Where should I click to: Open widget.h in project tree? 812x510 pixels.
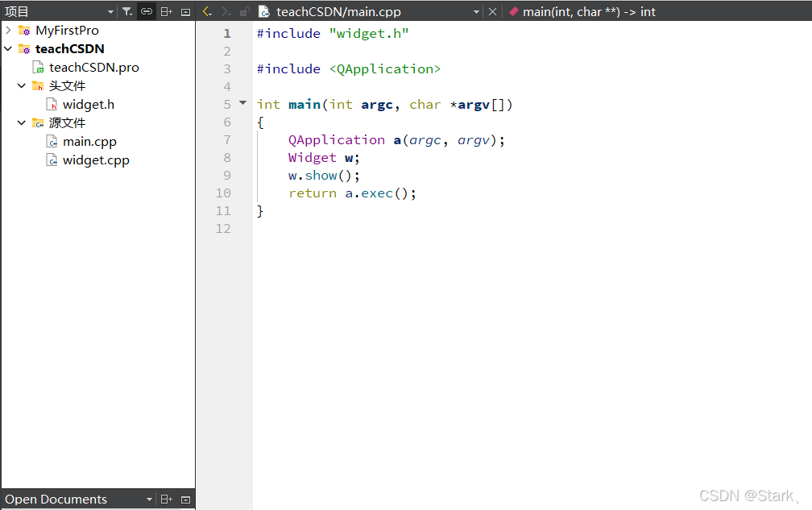[89, 105]
